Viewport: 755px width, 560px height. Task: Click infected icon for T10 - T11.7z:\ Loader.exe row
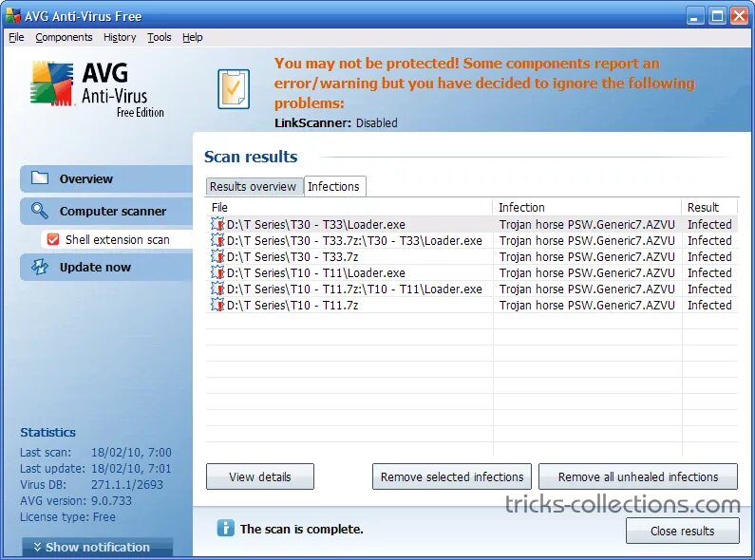[x=217, y=289]
